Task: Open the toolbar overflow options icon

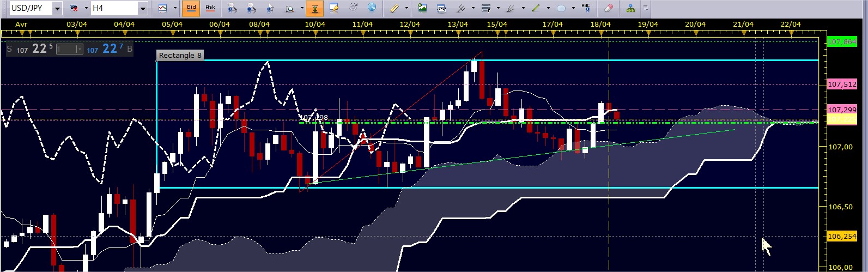Action: 646,8
